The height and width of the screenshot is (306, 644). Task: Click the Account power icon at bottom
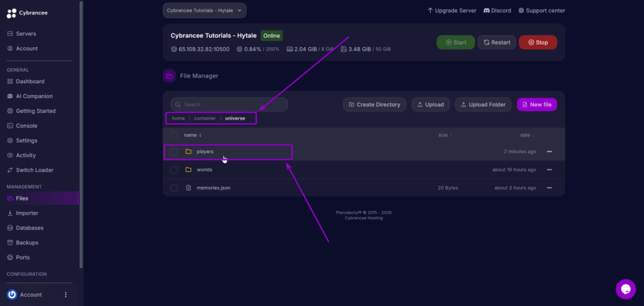click(x=12, y=295)
